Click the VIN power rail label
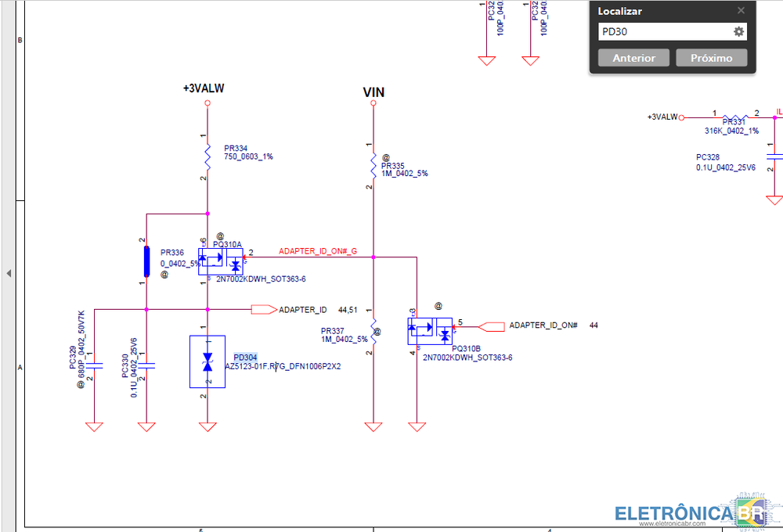 click(x=373, y=92)
